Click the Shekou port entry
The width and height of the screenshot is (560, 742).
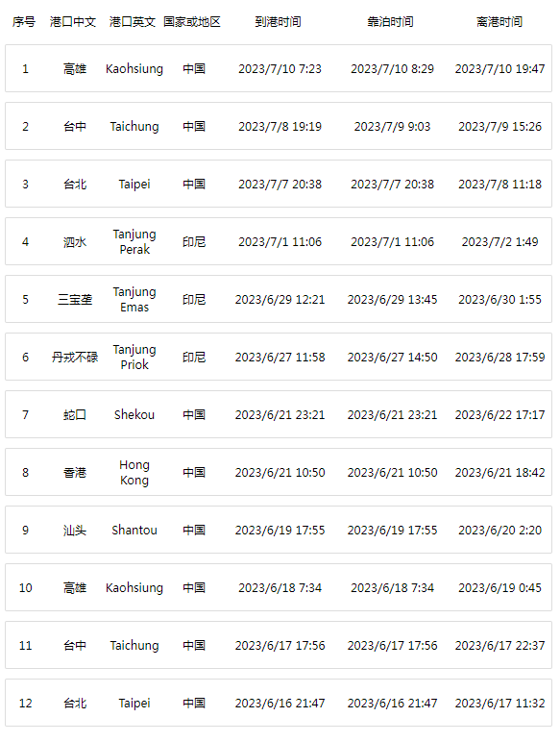click(x=134, y=415)
